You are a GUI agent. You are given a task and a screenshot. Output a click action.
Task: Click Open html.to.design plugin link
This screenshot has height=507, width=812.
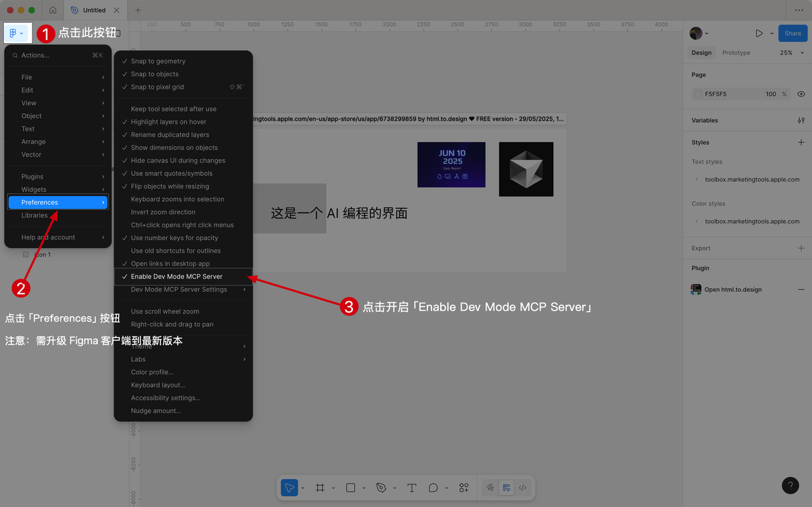pyautogui.click(x=733, y=289)
